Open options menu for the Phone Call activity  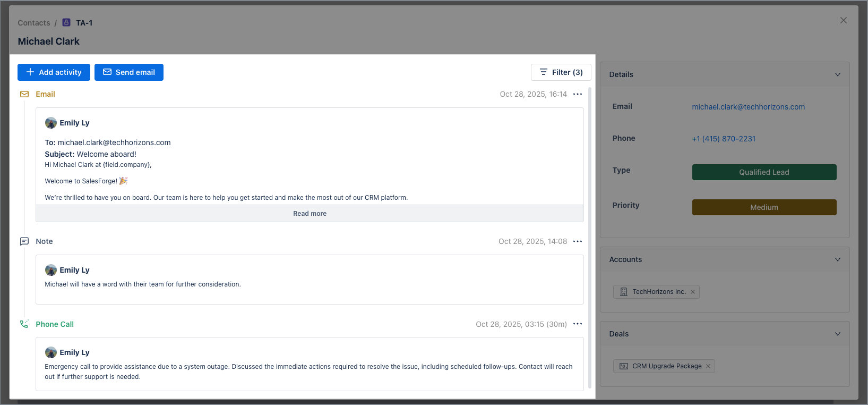pos(578,324)
